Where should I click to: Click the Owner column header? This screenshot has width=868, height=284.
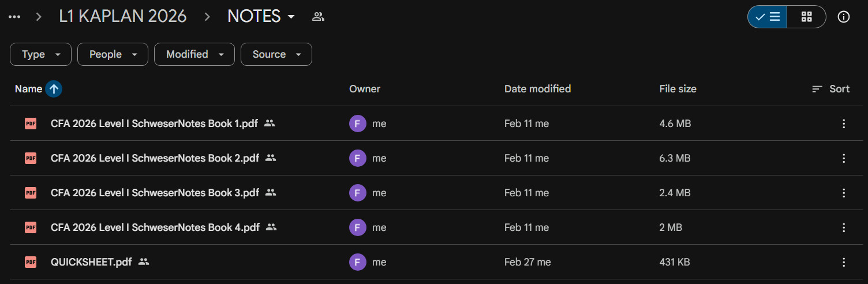(x=365, y=89)
